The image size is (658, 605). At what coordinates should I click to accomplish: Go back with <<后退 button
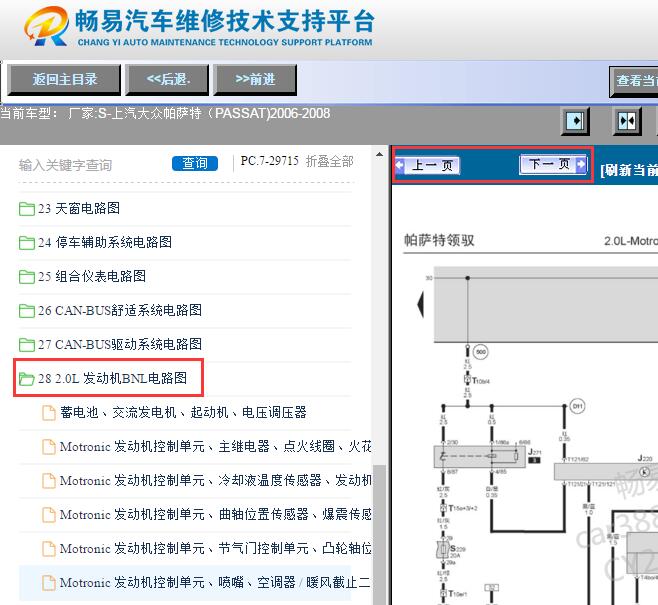click(x=167, y=80)
